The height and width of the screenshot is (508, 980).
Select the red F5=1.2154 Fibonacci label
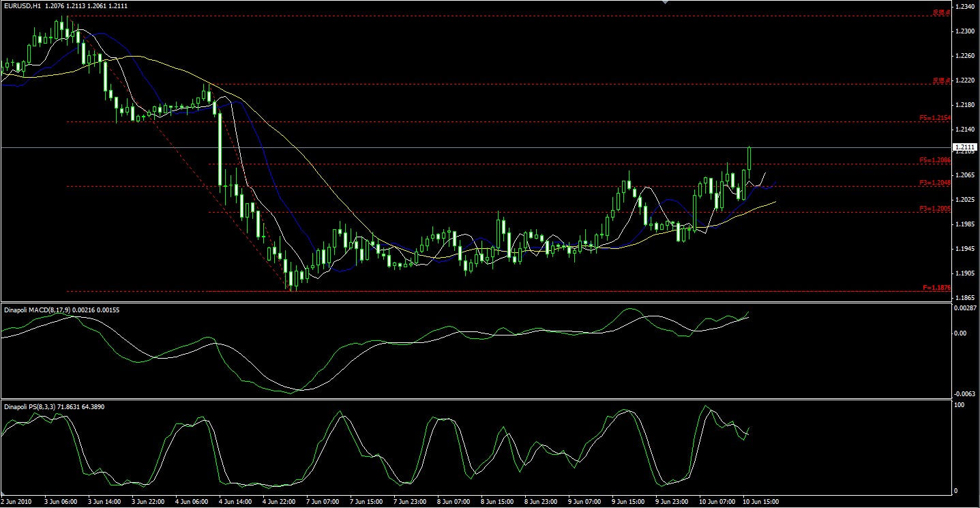(935, 118)
